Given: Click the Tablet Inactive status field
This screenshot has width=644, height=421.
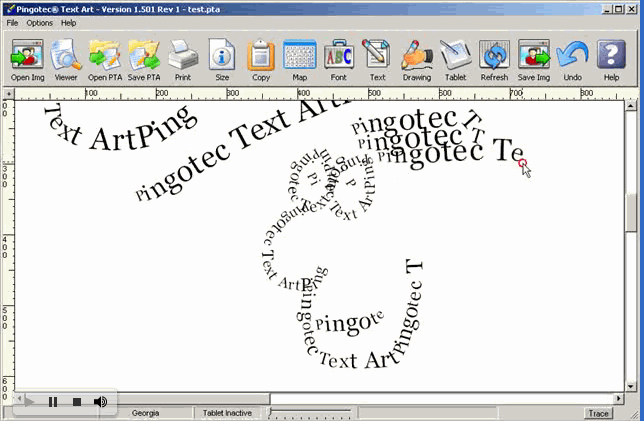Looking at the screenshot, I should pos(227,413).
